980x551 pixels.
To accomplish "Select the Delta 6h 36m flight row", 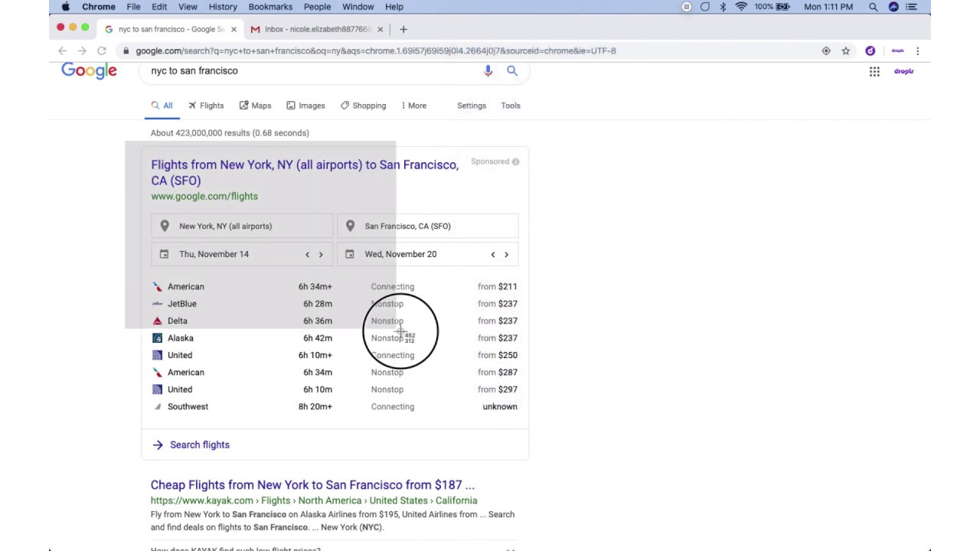I will point(335,321).
